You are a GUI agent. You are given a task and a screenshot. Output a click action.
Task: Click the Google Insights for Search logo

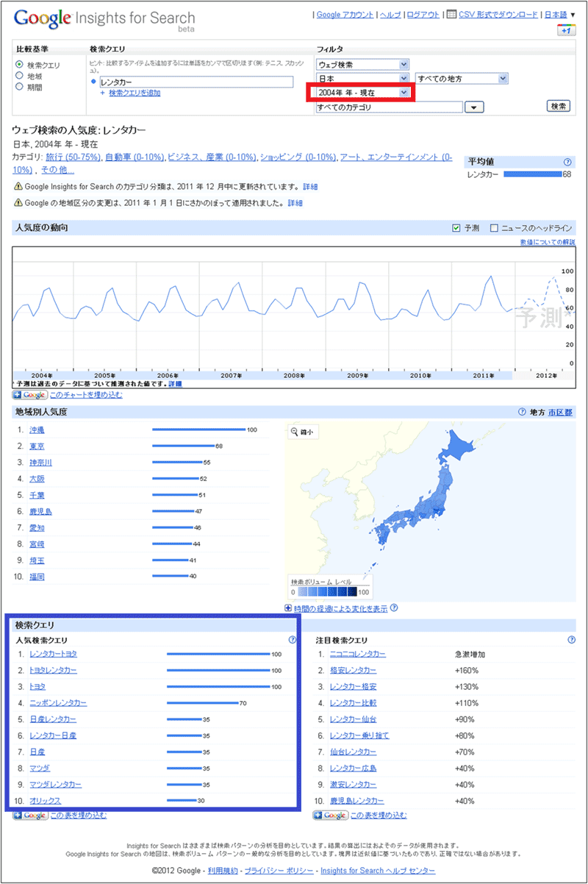point(104,18)
